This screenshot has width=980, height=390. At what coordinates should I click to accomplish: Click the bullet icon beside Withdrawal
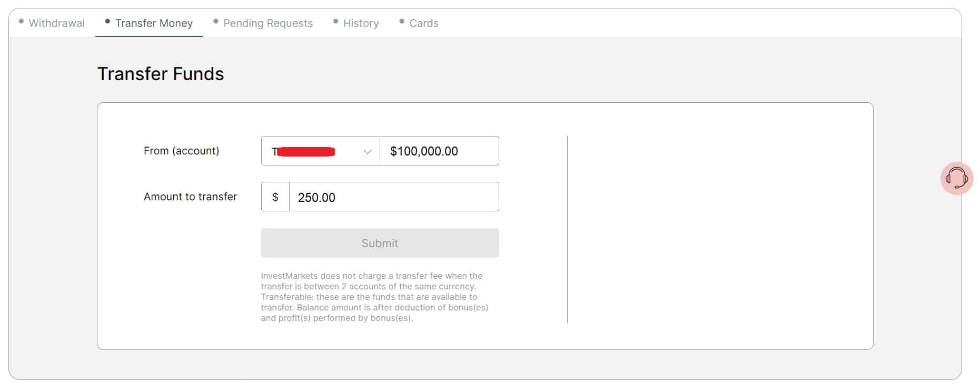click(21, 21)
